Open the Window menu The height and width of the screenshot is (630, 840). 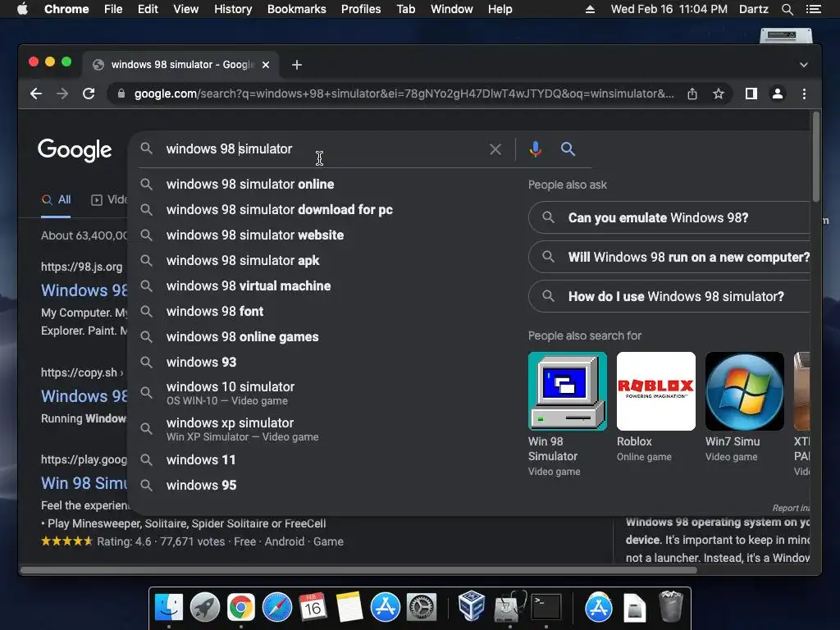point(452,9)
